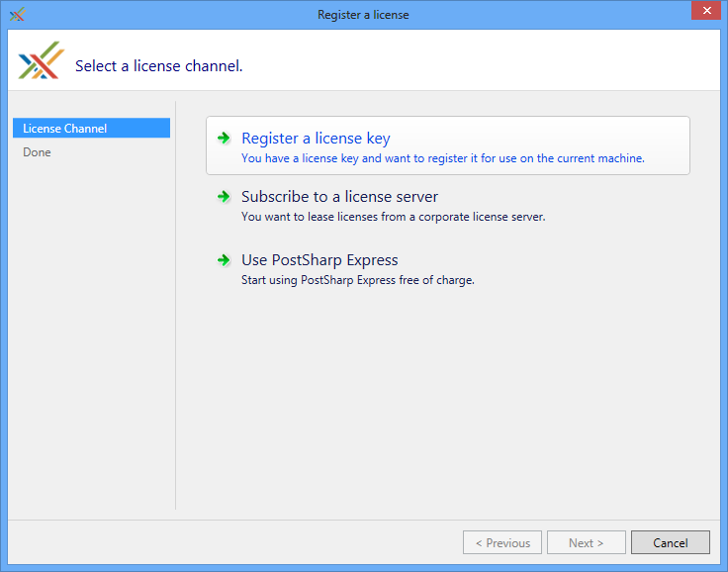
Task: Choose the Subscribe to a license server heading
Action: pos(339,197)
